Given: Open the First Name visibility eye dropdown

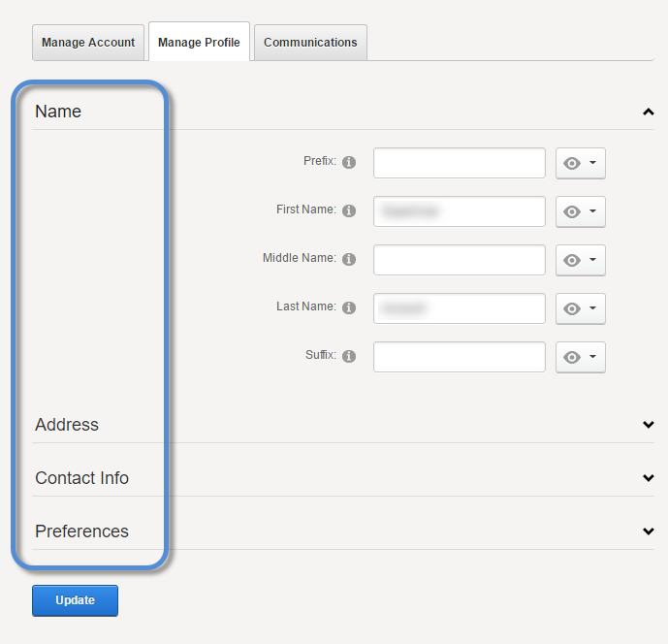Looking at the screenshot, I should pyautogui.click(x=580, y=211).
